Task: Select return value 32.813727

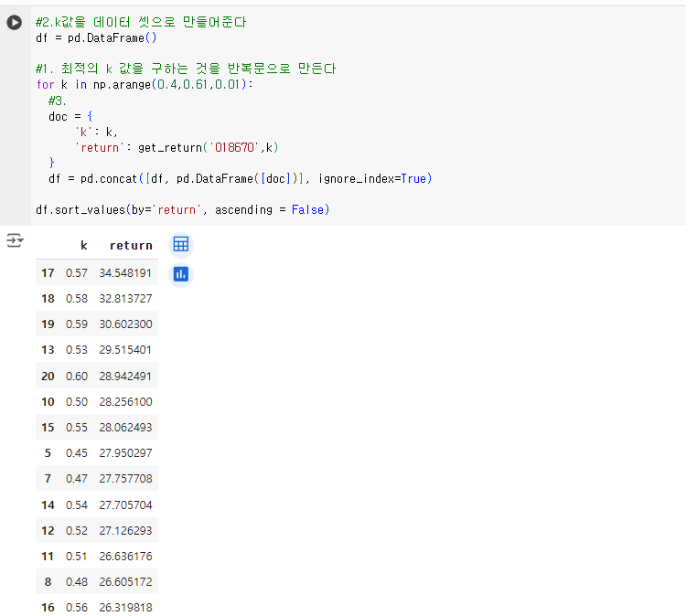Action: pyautogui.click(x=125, y=299)
